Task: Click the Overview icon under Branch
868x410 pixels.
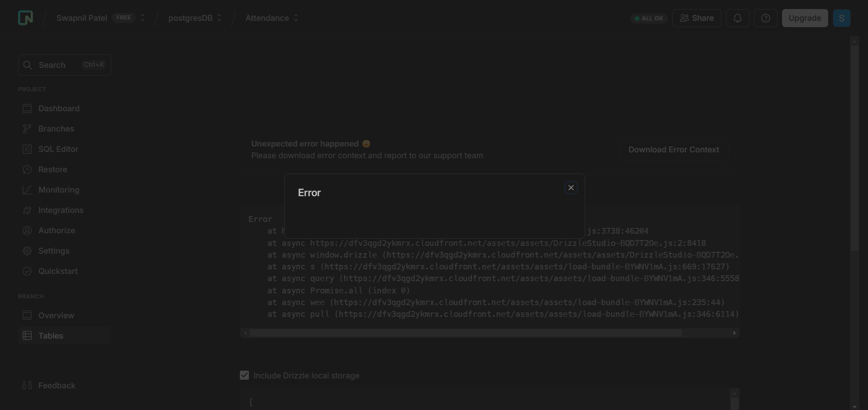Action: pyautogui.click(x=27, y=315)
